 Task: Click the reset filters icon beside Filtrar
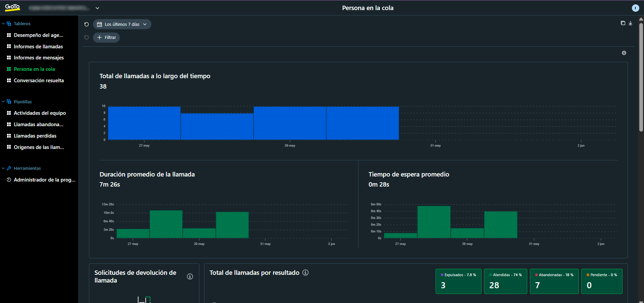coord(87,38)
